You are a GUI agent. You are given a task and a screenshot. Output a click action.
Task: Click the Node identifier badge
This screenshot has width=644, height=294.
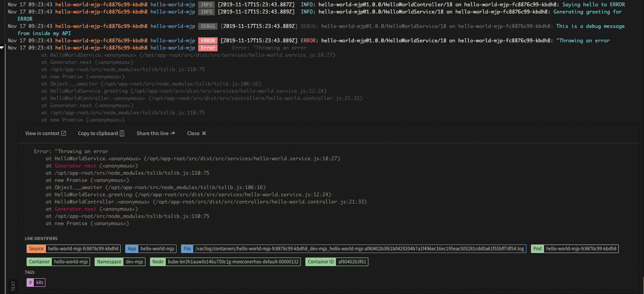158,262
